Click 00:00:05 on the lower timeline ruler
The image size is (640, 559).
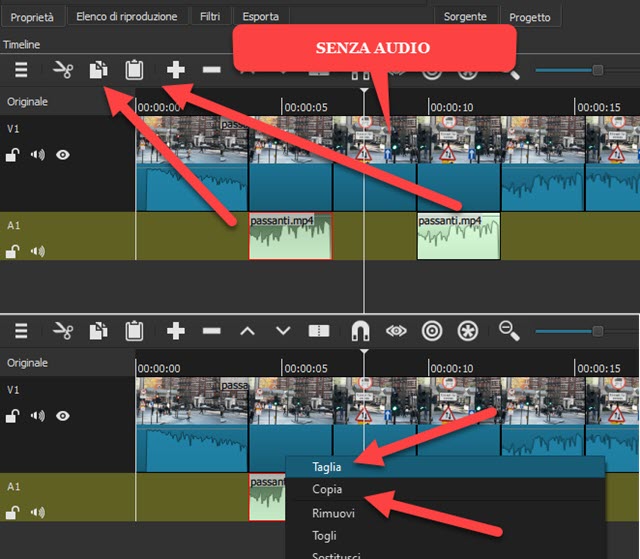(x=306, y=368)
